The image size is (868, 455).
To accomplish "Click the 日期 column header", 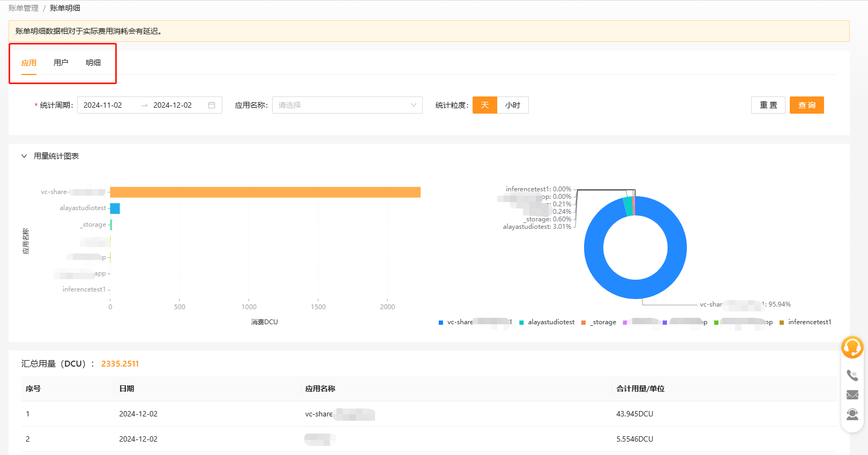I will click(x=126, y=389).
